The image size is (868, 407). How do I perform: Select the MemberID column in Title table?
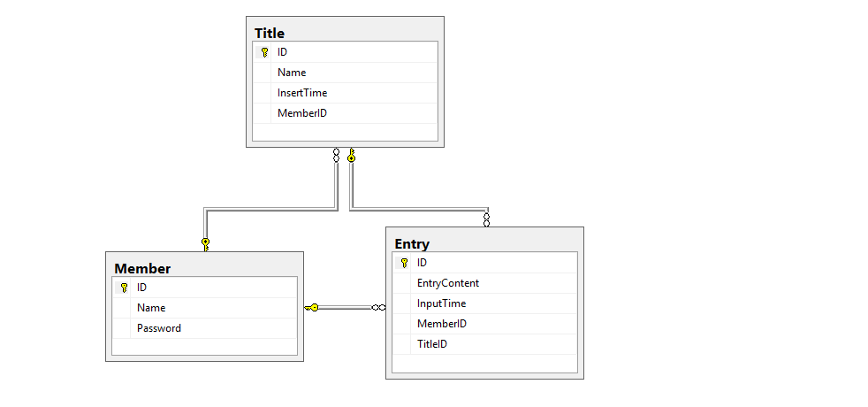[x=302, y=113]
